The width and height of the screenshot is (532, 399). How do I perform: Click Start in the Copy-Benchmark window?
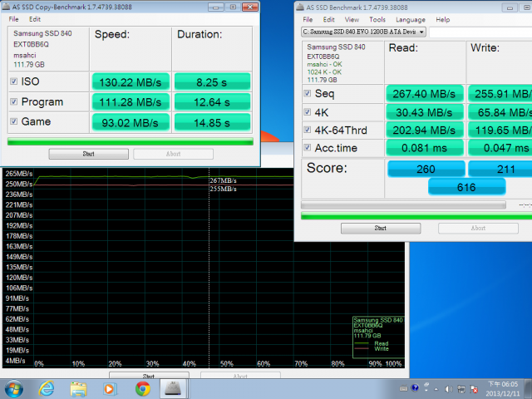click(x=89, y=154)
